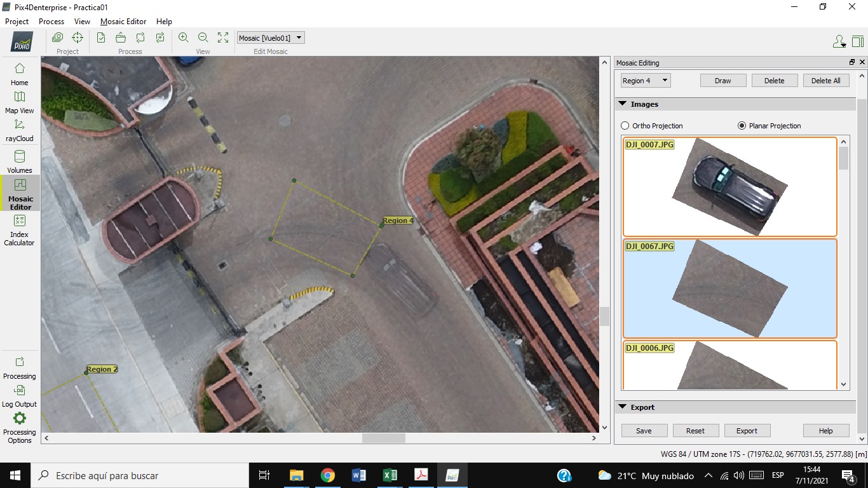868x488 pixels.
Task: Select Ortho Projection radio button
Action: pyautogui.click(x=625, y=126)
